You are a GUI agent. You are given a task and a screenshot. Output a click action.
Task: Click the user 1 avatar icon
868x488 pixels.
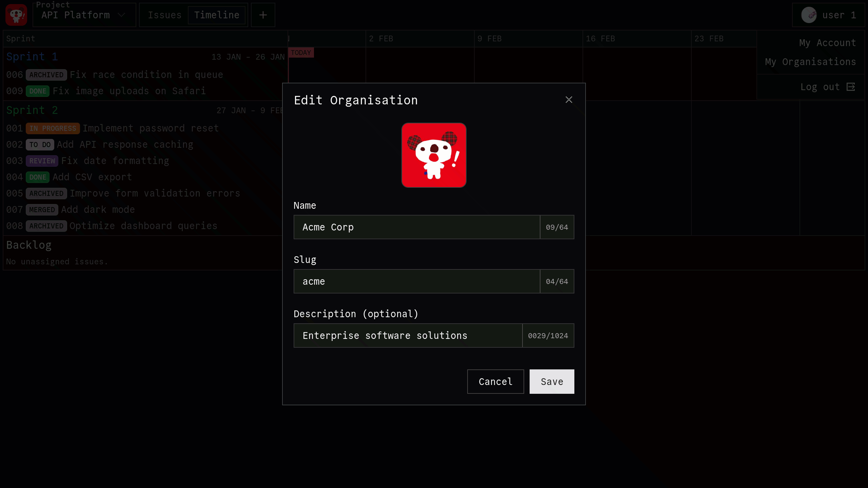pyautogui.click(x=809, y=15)
